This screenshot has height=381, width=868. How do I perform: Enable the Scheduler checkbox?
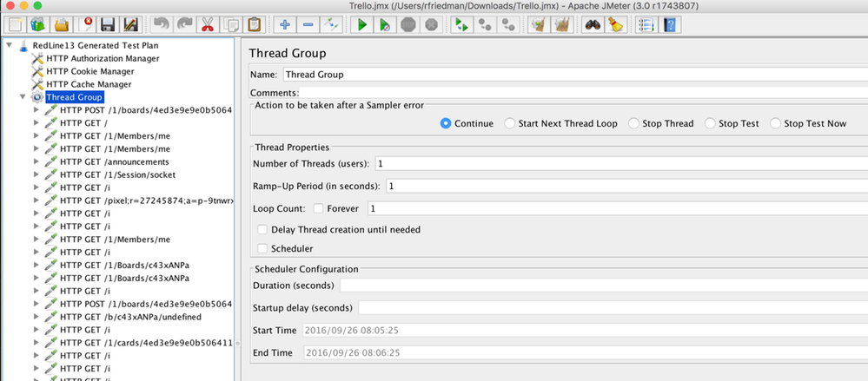262,249
